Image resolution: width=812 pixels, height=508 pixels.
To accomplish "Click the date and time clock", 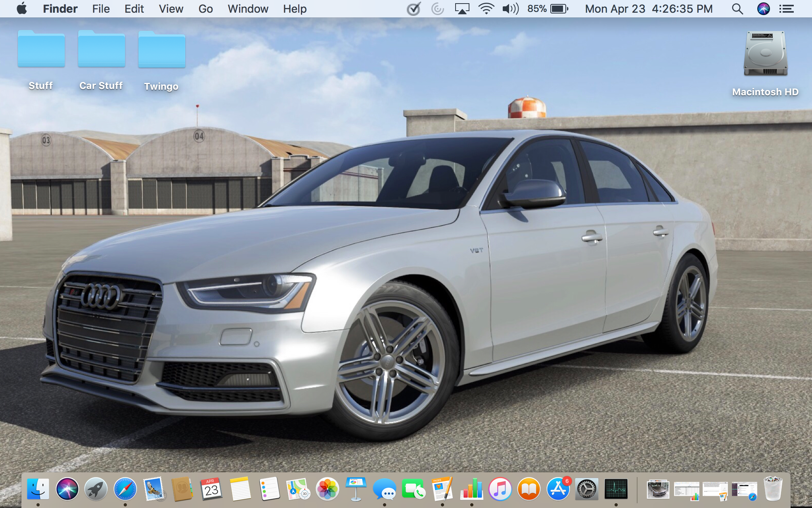I will click(x=649, y=9).
